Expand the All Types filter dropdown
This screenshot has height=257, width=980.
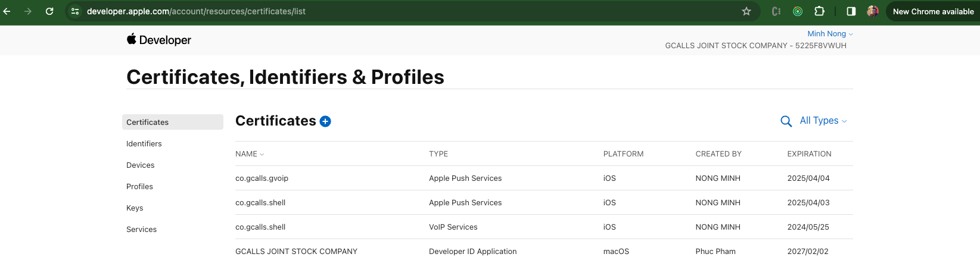click(x=823, y=121)
